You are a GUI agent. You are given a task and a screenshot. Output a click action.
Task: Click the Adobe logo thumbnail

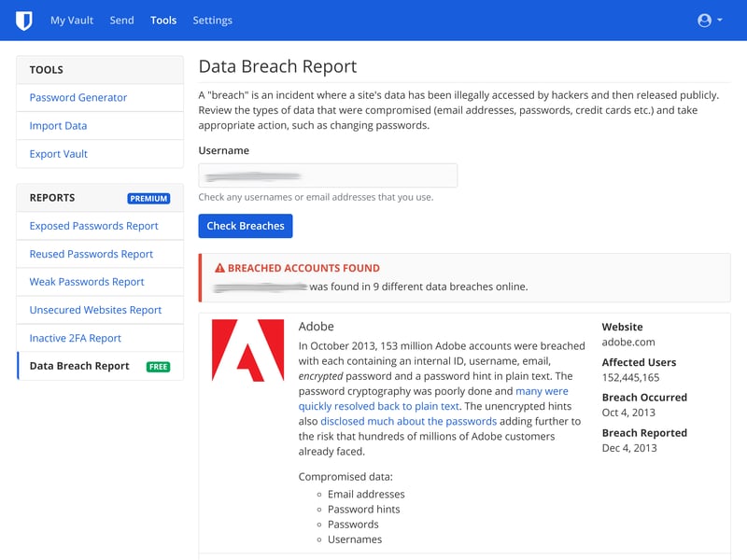pyautogui.click(x=247, y=350)
